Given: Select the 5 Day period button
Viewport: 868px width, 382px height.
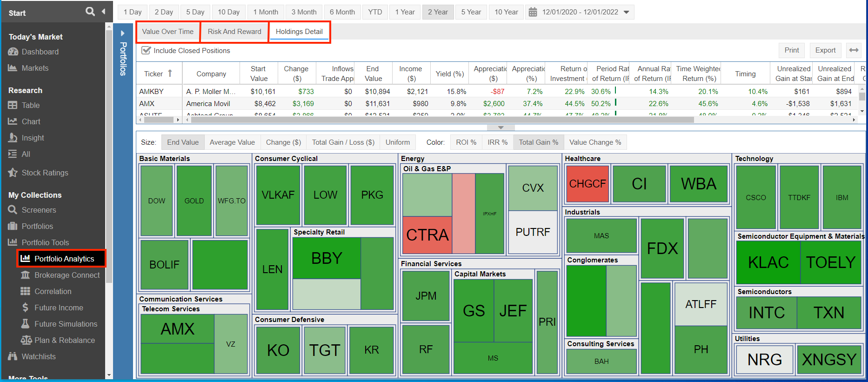Looking at the screenshot, I should pos(195,12).
